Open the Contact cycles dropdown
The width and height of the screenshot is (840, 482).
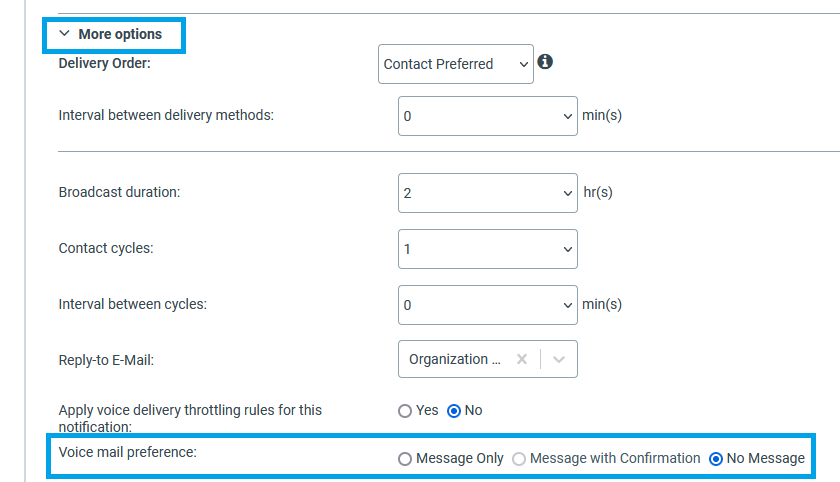click(x=487, y=249)
